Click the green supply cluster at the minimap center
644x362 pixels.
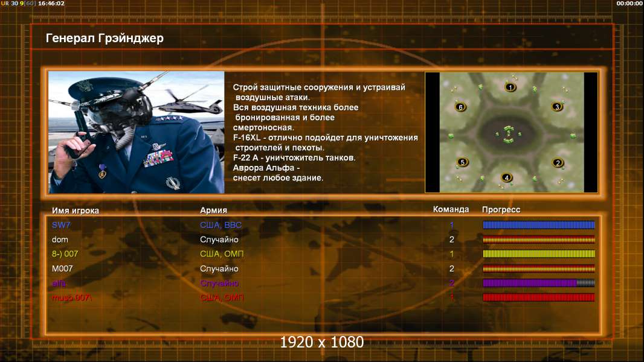pyautogui.click(x=509, y=135)
